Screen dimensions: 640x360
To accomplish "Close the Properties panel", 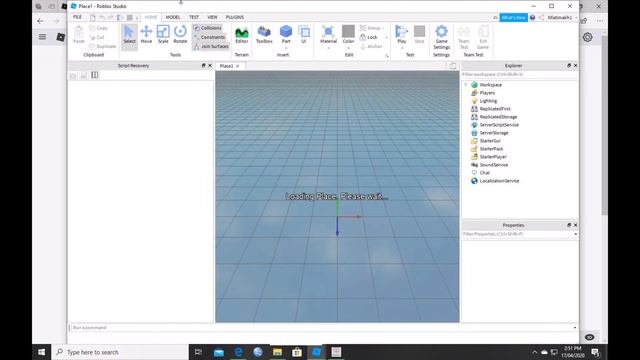I will (576, 225).
